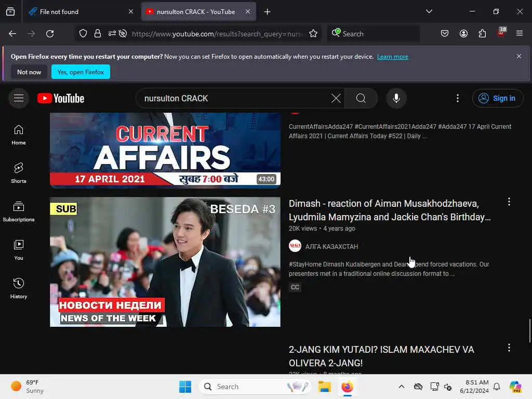Open Current Affairs video thumbnail
This screenshot has height=399, width=532.
[x=165, y=150]
